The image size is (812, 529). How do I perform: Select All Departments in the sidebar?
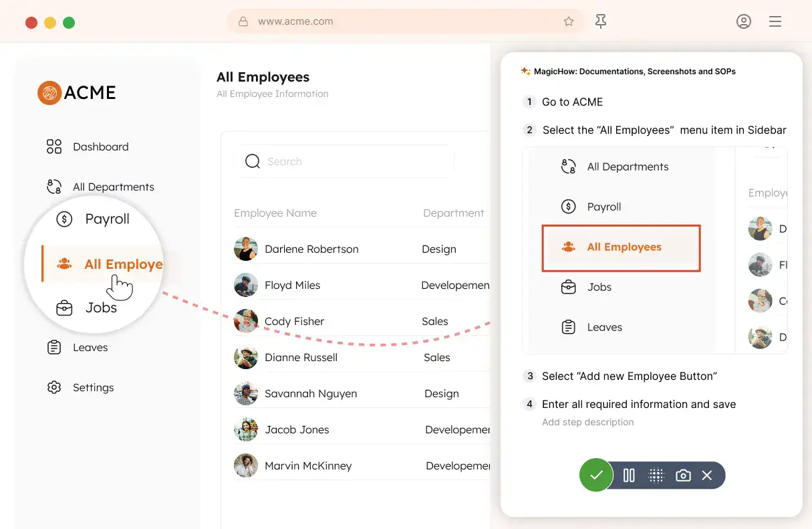click(x=113, y=187)
